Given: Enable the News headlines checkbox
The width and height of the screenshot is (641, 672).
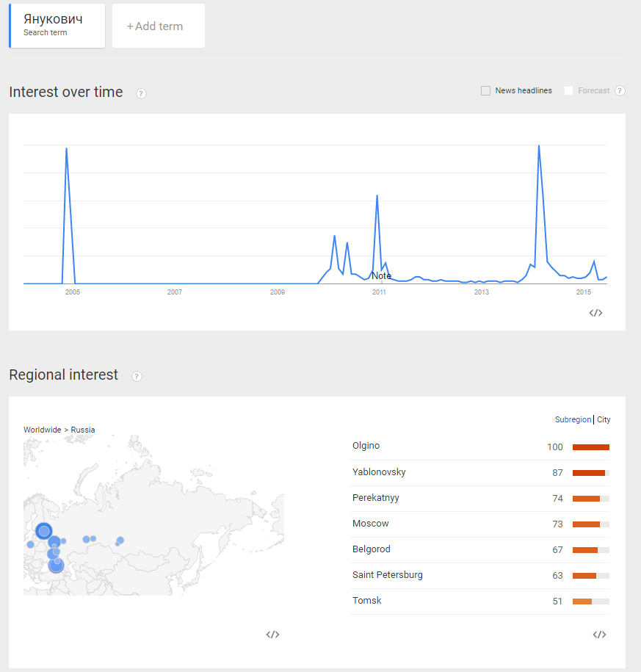Looking at the screenshot, I should [485, 91].
